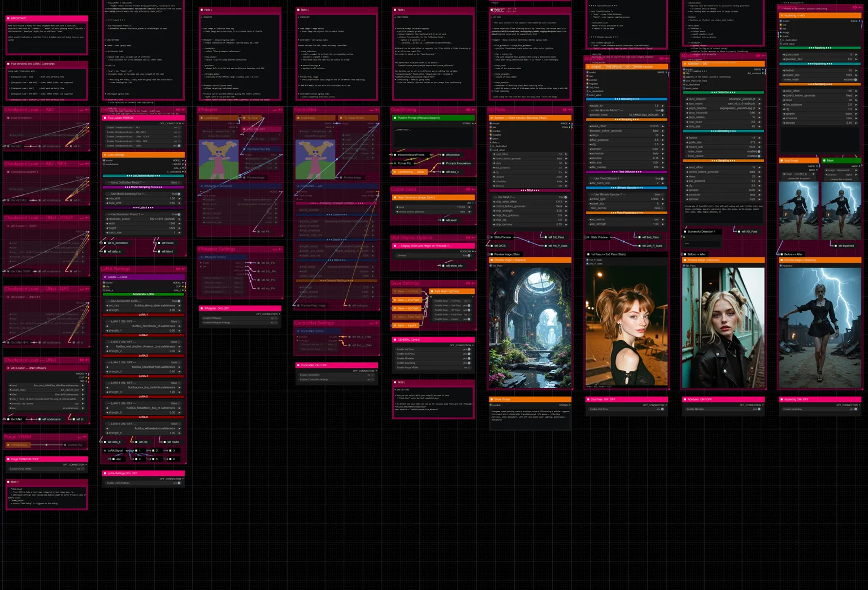Screen dimensions: 868x590
Task: Click the muted-state icon on ControlNet Settings group
Action: point(371,323)
